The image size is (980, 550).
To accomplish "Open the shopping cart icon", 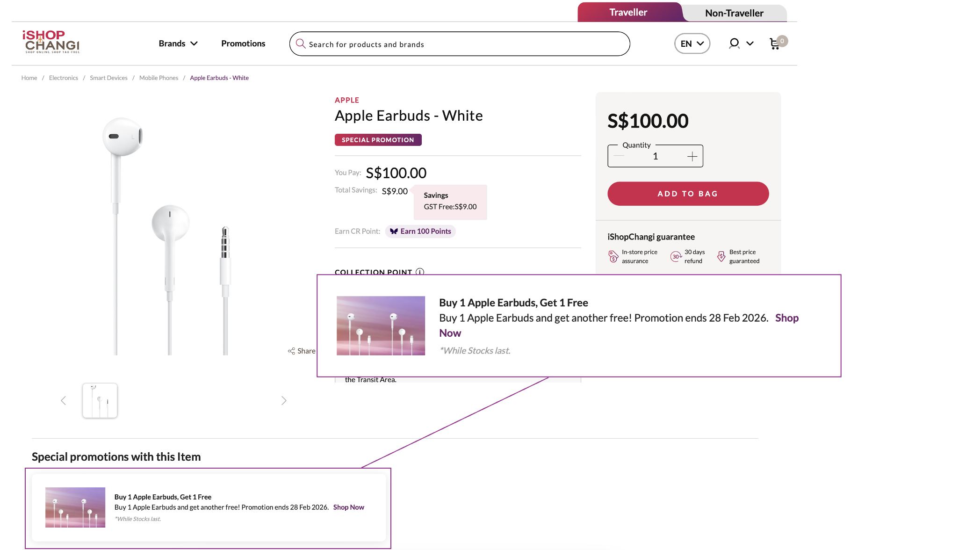I will pos(775,43).
